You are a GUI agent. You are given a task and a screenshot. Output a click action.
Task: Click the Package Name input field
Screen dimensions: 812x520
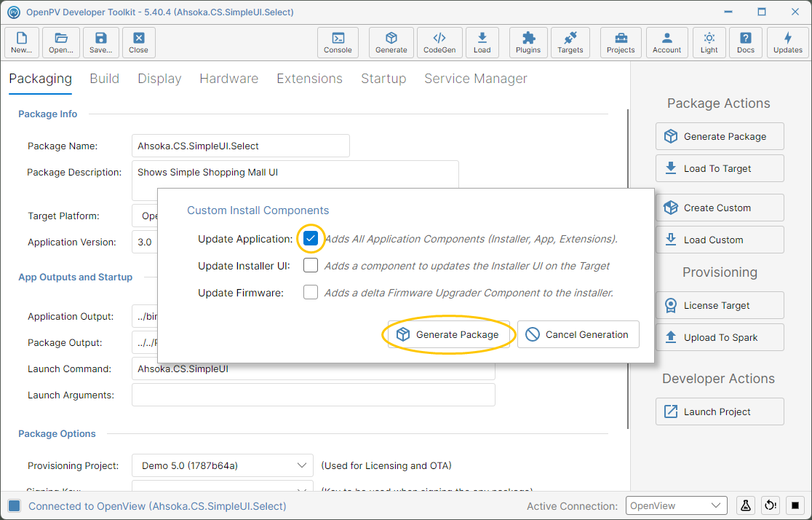[x=241, y=146]
